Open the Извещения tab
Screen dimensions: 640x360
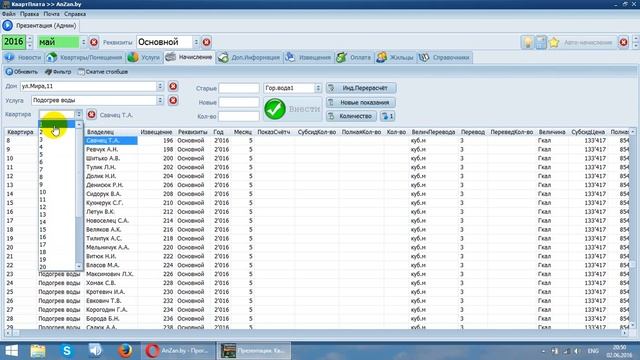[308, 58]
